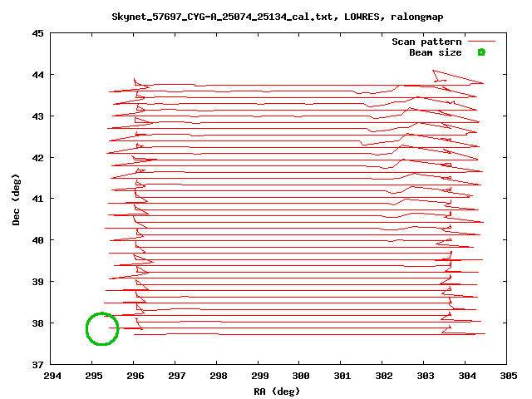Select the 'Scan pattern' legend label
The height and width of the screenshot is (399, 532).
(x=426, y=42)
